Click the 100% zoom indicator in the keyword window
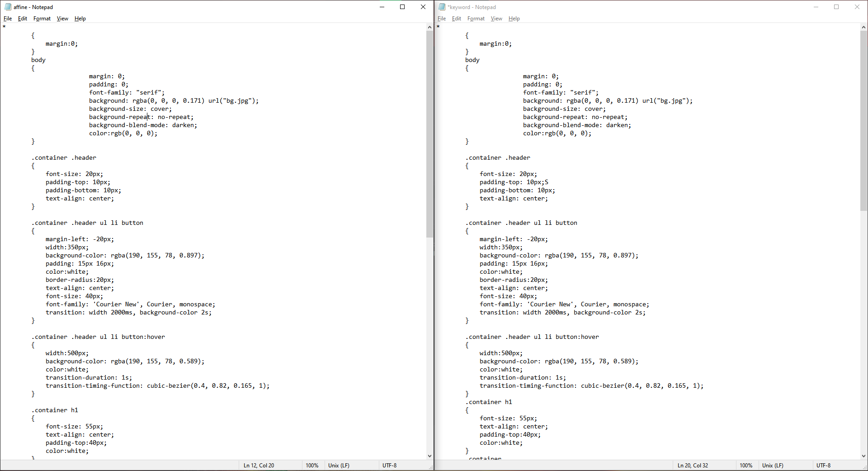The image size is (868, 471). click(x=746, y=466)
